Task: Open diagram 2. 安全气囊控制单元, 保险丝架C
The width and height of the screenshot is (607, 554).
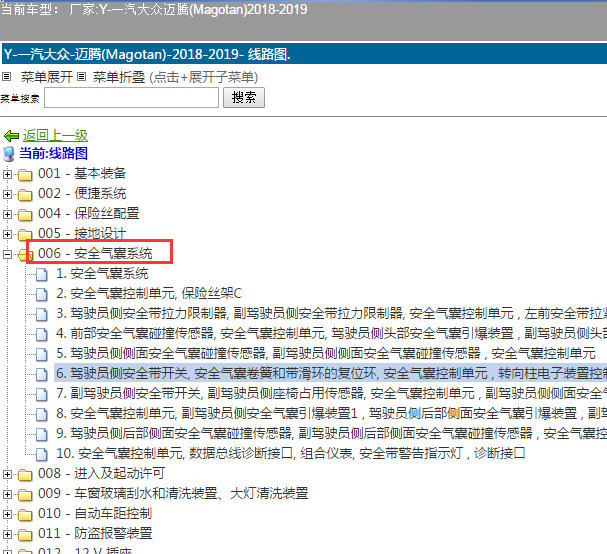Action: (149, 293)
